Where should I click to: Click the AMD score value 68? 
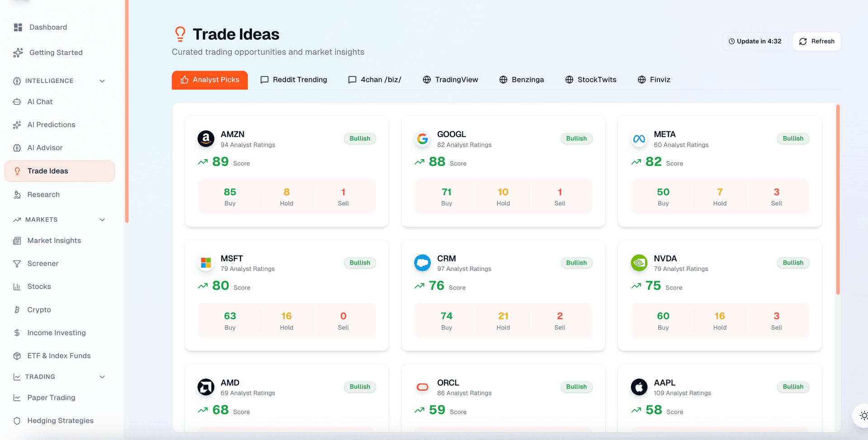pyautogui.click(x=220, y=410)
